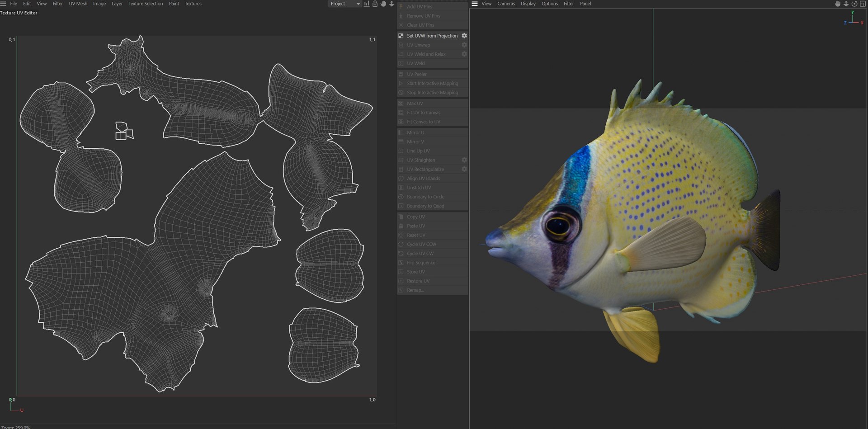This screenshot has width=868, height=429.
Task: Click the orbit rotate icon in 3D viewport
Action: (854, 4)
